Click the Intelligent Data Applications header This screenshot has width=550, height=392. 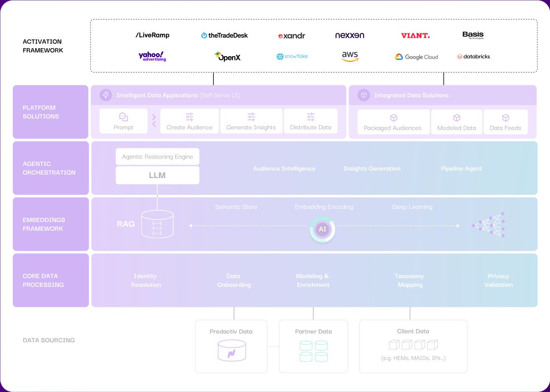pos(218,95)
